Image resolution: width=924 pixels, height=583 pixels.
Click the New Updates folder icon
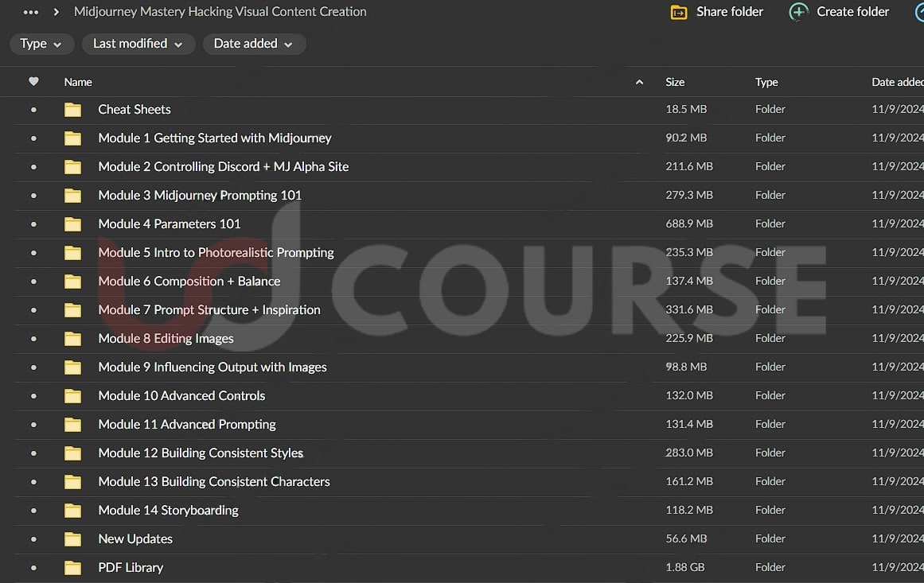73,539
